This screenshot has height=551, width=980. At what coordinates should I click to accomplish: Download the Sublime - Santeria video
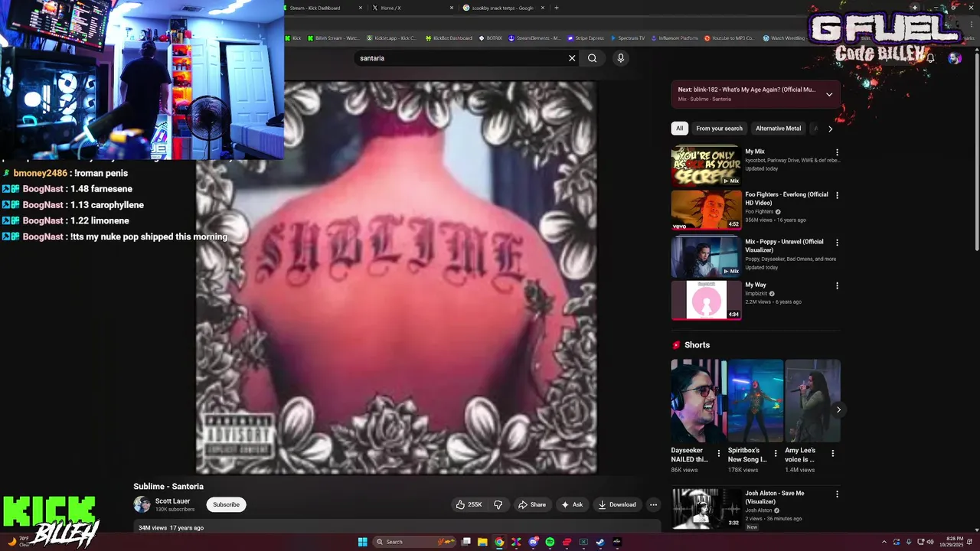(x=617, y=504)
